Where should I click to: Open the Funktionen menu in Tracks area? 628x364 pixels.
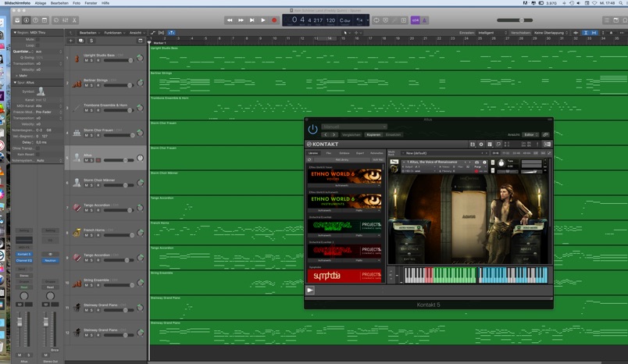point(114,33)
